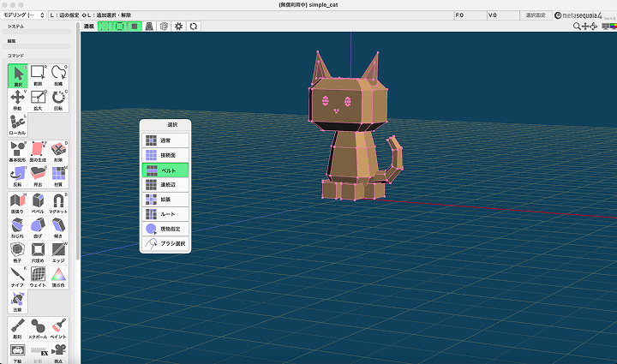
Task: Choose the メタボール (Metaball) tool
Action: 38,329
